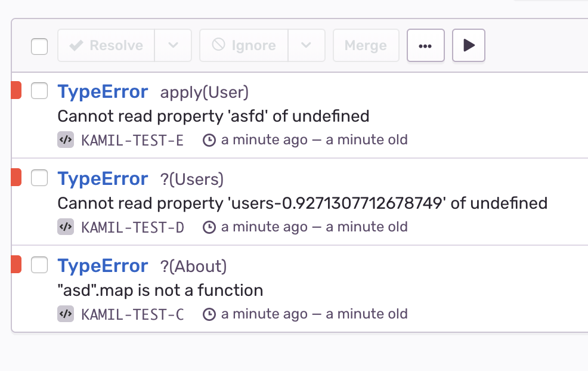Open the TypeError ?(Users) issue link
588x371 pixels.
click(x=103, y=178)
